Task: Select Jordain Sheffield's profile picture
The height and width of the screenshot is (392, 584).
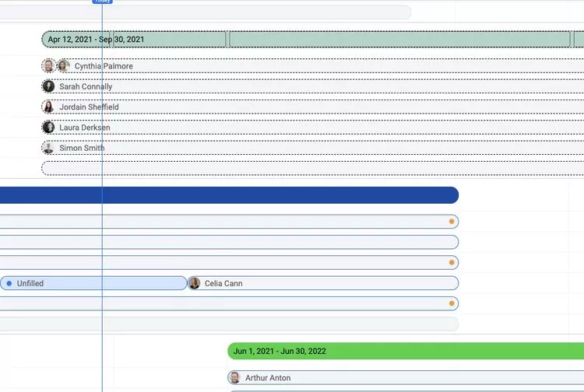Action: click(x=49, y=107)
